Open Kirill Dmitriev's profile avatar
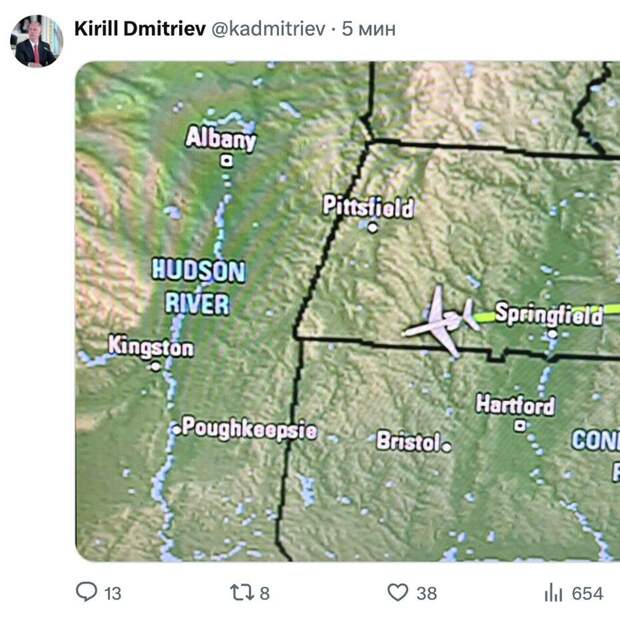The height and width of the screenshot is (620, 620). click(x=36, y=40)
